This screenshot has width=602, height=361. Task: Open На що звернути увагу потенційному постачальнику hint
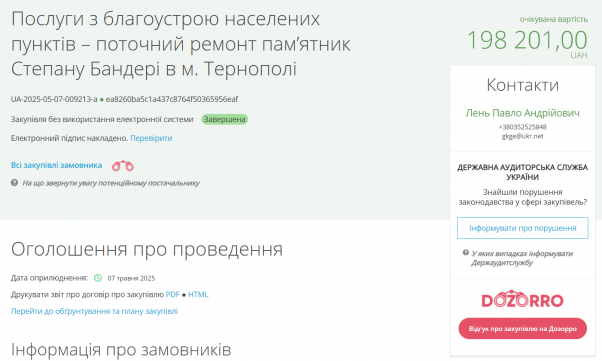coord(111,183)
